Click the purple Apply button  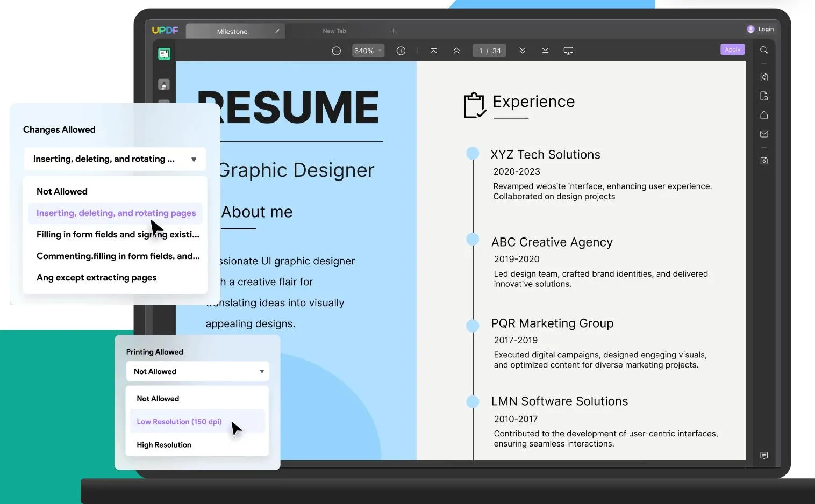[732, 49]
